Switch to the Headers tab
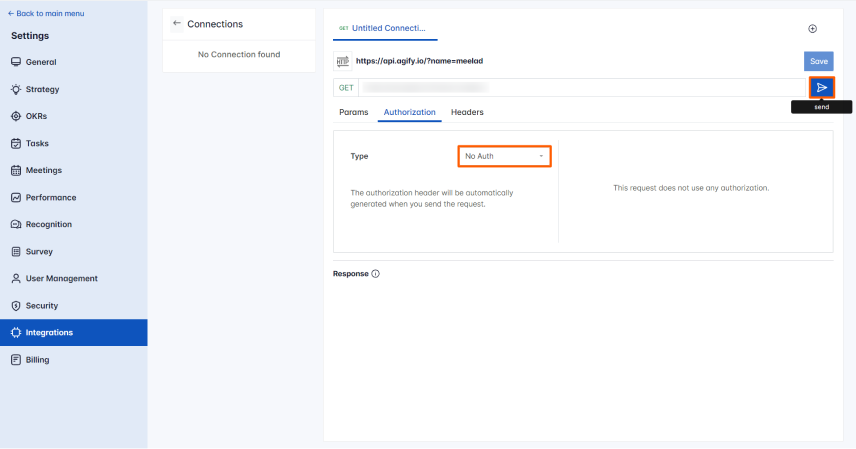Screen dimensions: 856x449 467,112
